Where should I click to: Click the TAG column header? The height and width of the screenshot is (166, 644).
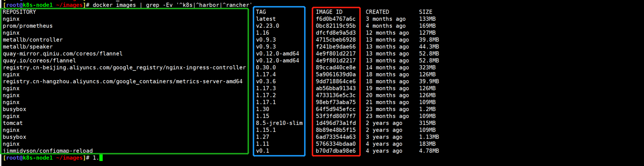tap(261, 12)
